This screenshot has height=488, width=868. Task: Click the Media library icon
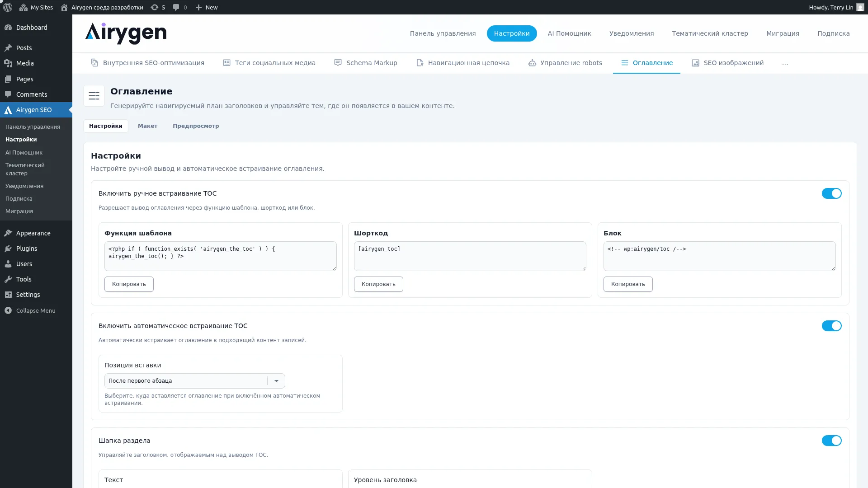(8, 63)
